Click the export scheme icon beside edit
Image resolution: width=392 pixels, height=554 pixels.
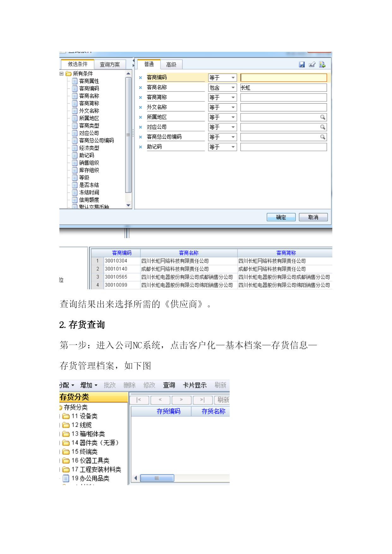[x=322, y=64]
